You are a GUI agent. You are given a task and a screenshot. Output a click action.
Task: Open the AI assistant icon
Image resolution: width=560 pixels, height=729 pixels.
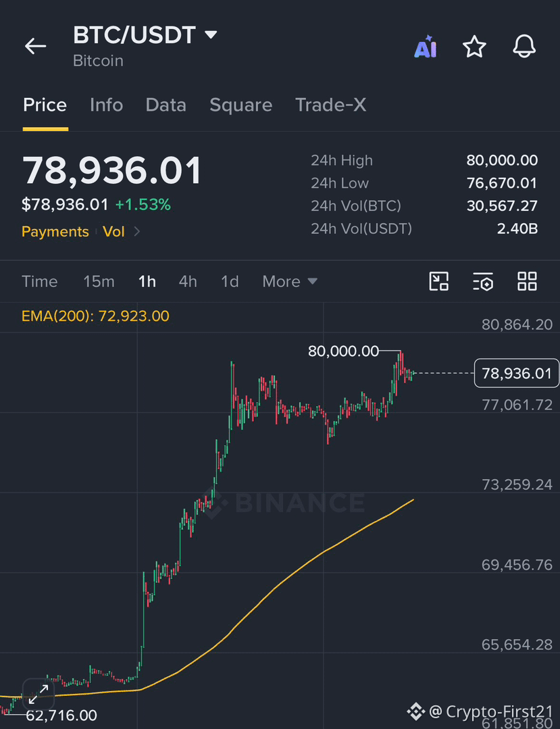click(426, 47)
